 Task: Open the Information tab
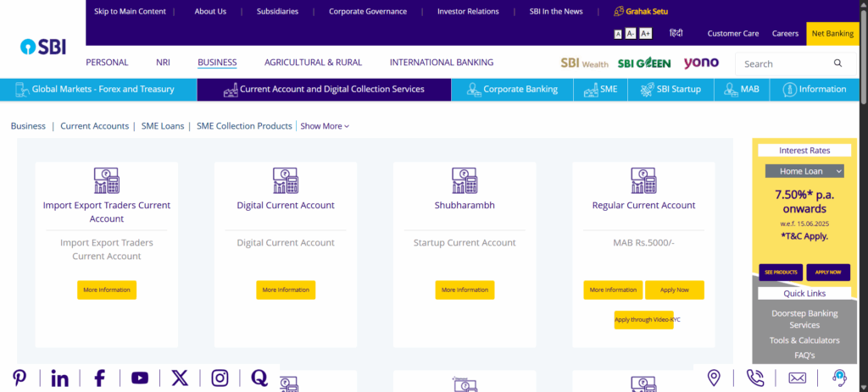pyautogui.click(x=815, y=90)
